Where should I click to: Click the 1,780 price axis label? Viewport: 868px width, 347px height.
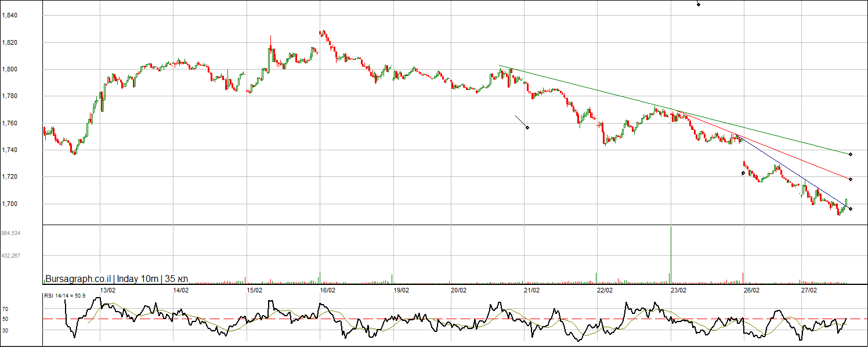[x=9, y=96]
